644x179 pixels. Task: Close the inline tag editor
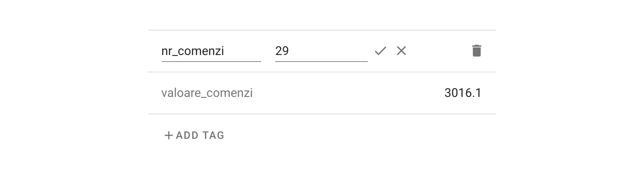[401, 51]
